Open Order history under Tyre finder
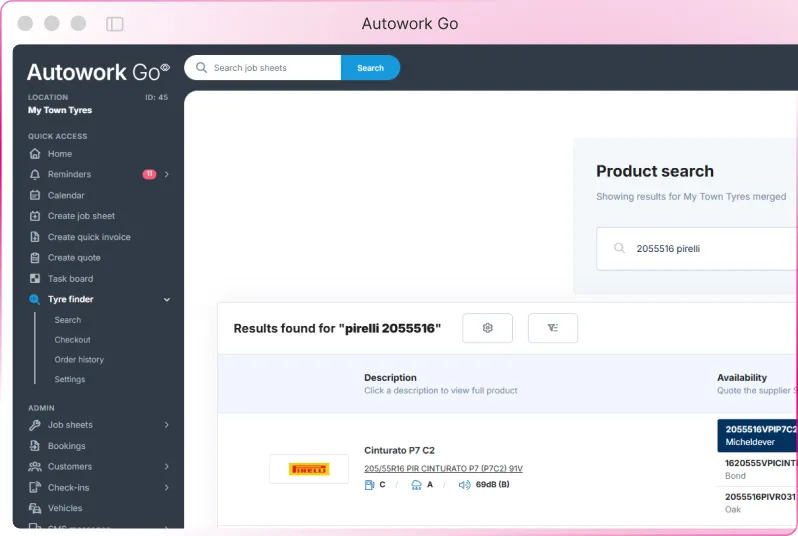Image resolution: width=798 pixels, height=536 pixels. tap(79, 359)
